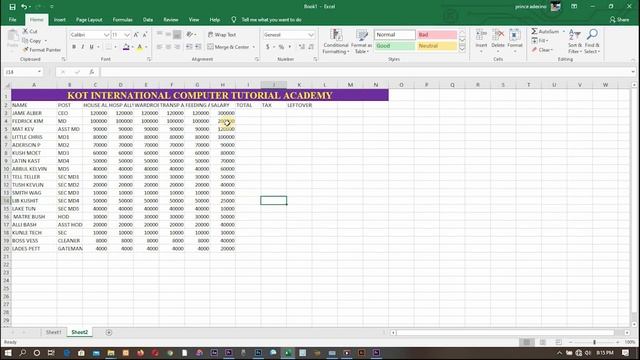Toggle Merge & Center
The width and height of the screenshot is (640, 360).
(228, 47)
